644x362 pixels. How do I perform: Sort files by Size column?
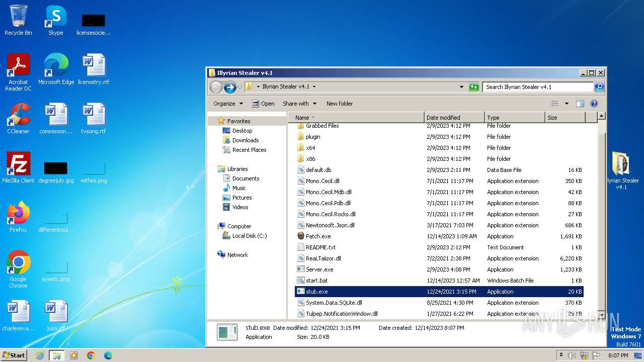click(566, 118)
